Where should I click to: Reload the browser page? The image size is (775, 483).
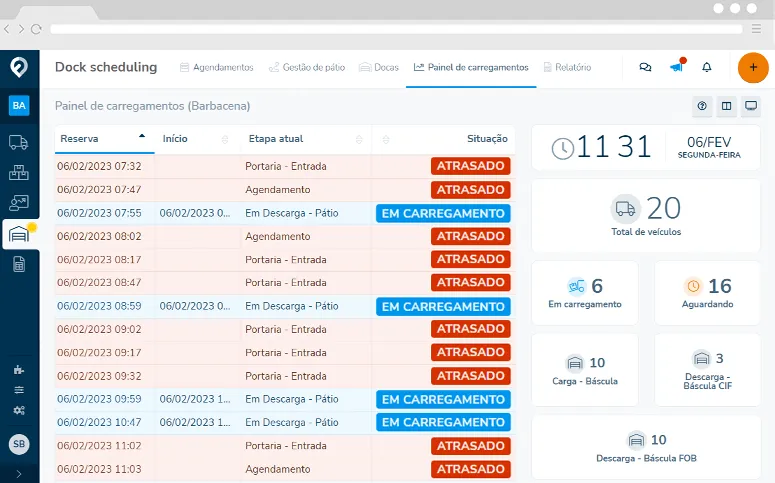[36, 29]
